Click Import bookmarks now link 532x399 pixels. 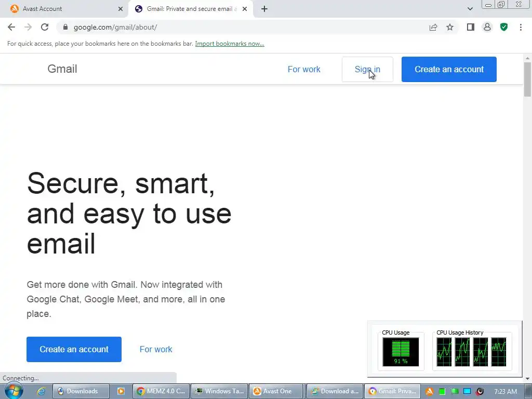click(x=230, y=44)
